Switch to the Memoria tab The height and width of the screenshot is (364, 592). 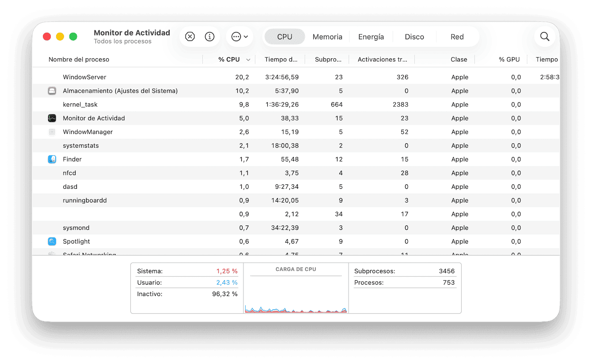point(327,37)
